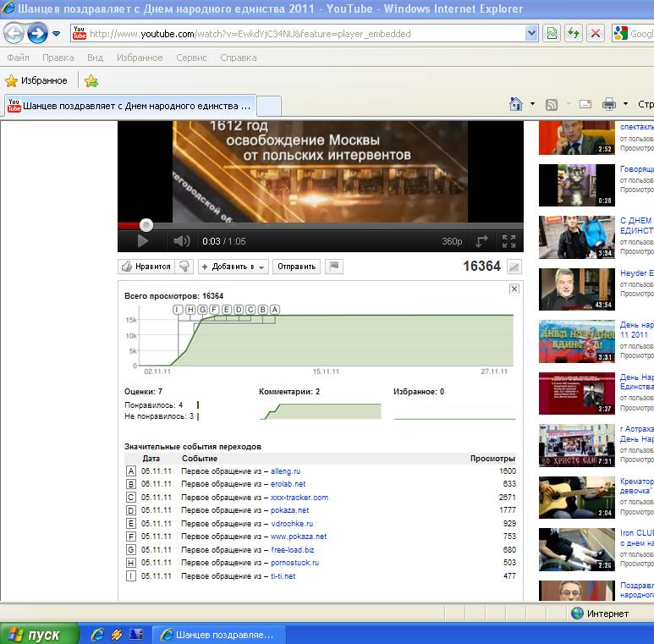The height and width of the screenshot is (644, 654).
Task: Play the video with play button
Action: (x=143, y=241)
